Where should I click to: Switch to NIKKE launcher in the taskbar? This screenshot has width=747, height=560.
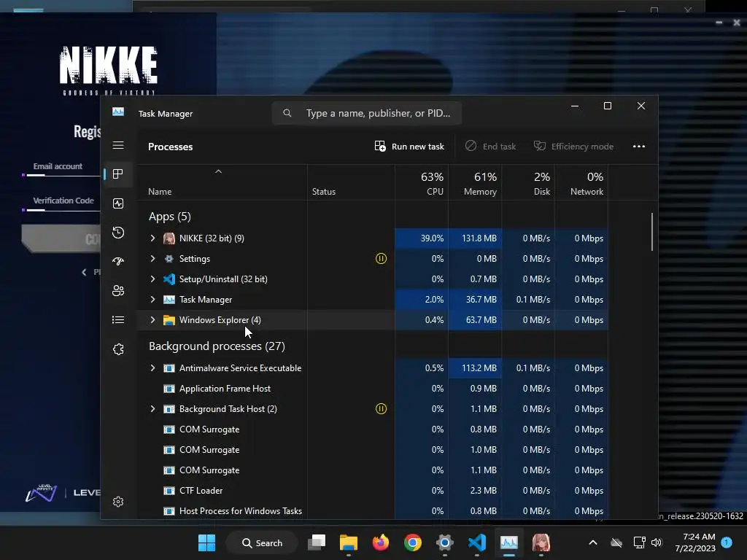coord(541,542)
